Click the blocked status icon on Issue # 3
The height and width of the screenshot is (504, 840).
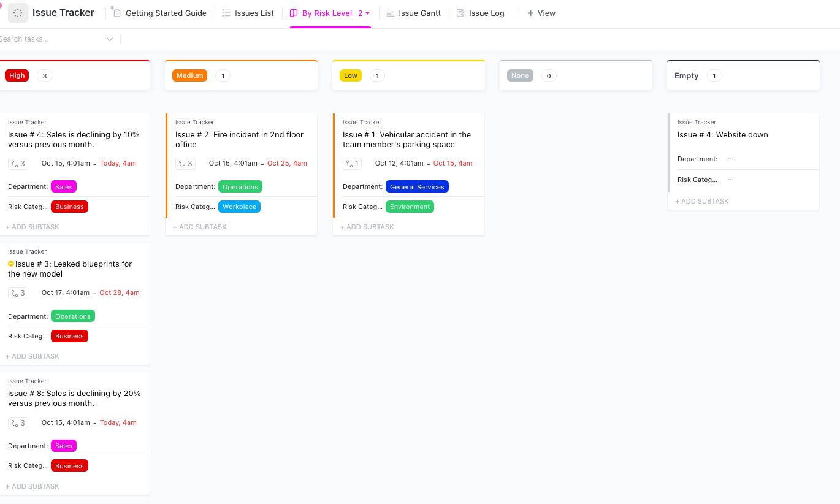pyautogui.click(x=11, y=264)
